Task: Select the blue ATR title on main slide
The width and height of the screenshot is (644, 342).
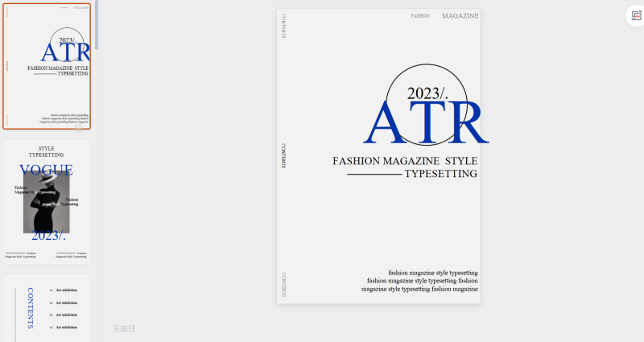Action: 427,123
